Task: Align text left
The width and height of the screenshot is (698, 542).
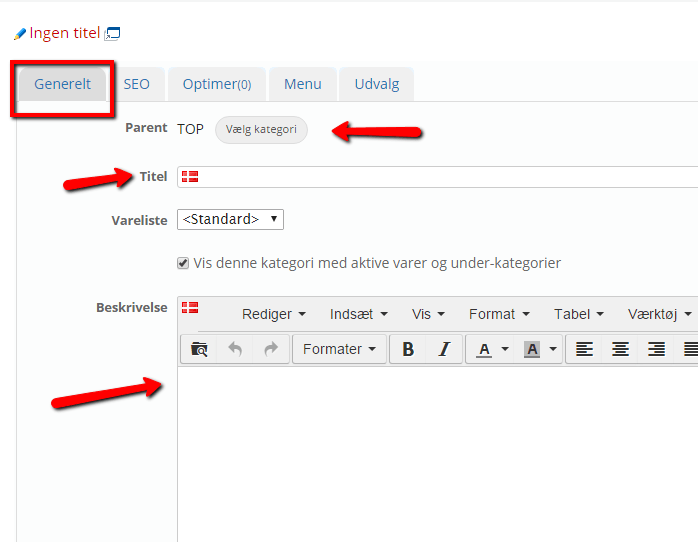Action: click(584, 349)
